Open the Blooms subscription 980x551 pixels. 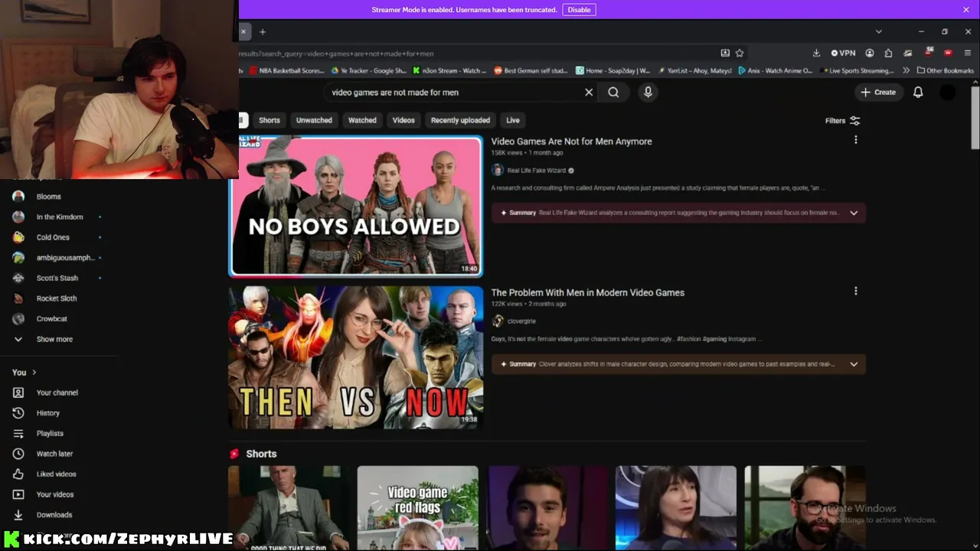(x=49, y=197)
